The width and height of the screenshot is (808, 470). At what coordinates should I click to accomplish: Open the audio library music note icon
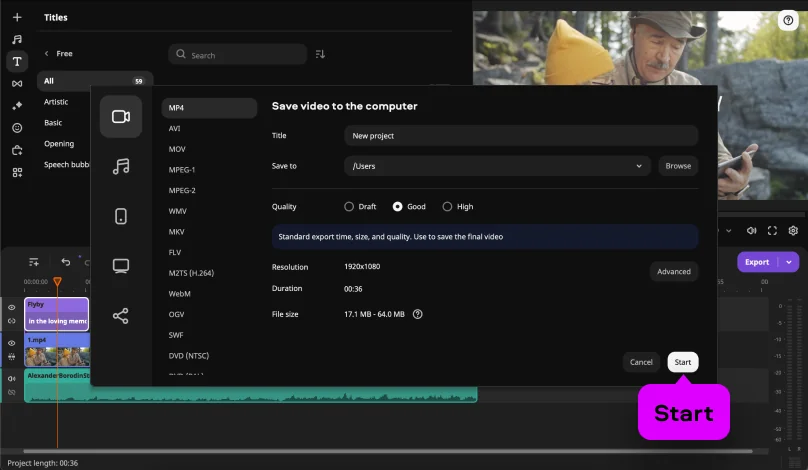[17, 39]
